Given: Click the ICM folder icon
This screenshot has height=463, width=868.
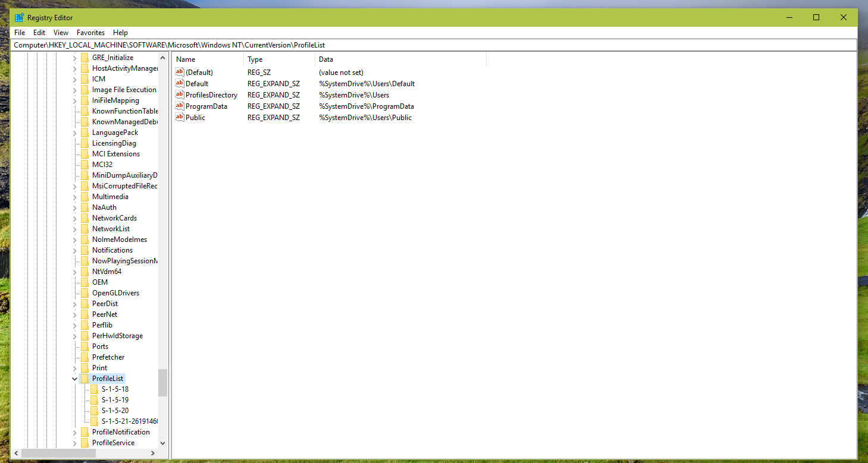Looking at the screenshot, I should pos(84,79).
